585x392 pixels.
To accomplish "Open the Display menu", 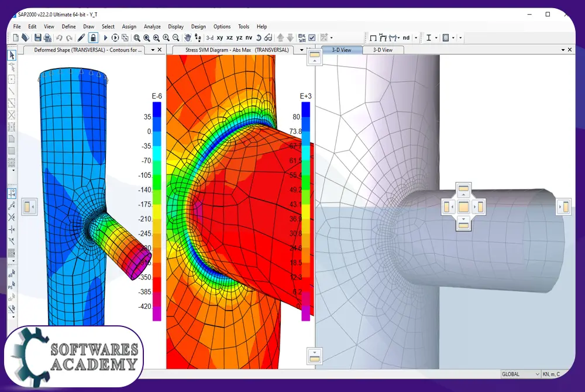I will point(175,26).
